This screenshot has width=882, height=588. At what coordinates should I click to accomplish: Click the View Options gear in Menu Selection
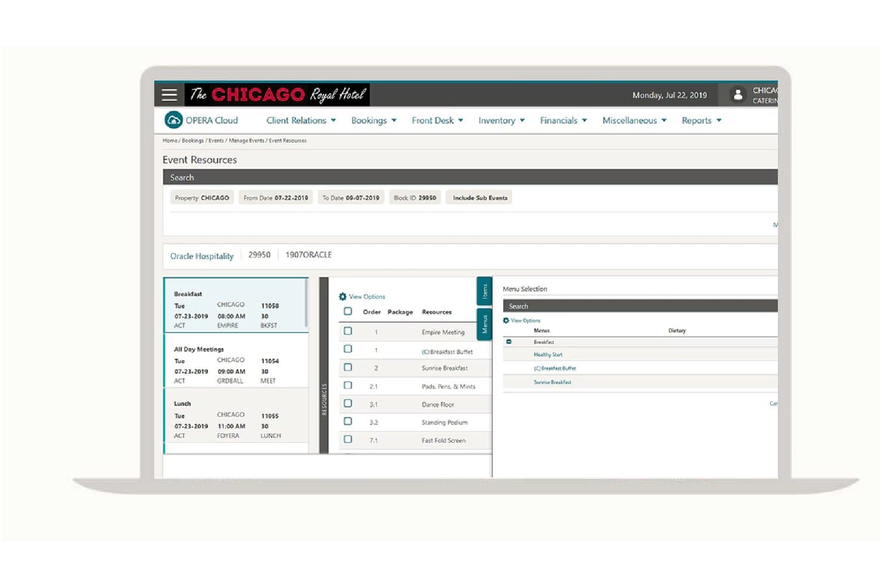[507, 321]
